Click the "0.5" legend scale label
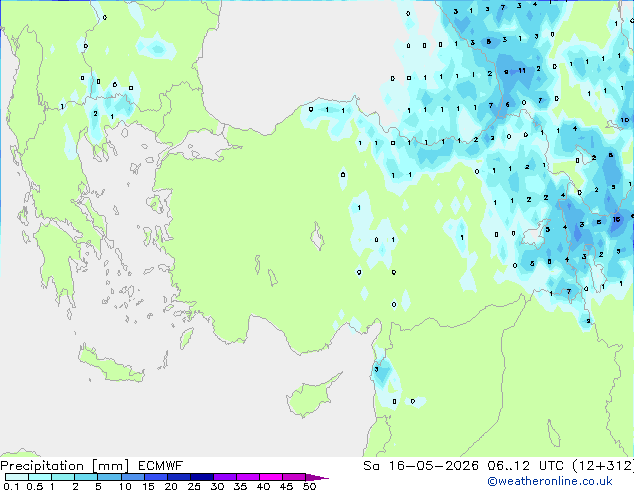The image size is (634, 490). point(34,486)
